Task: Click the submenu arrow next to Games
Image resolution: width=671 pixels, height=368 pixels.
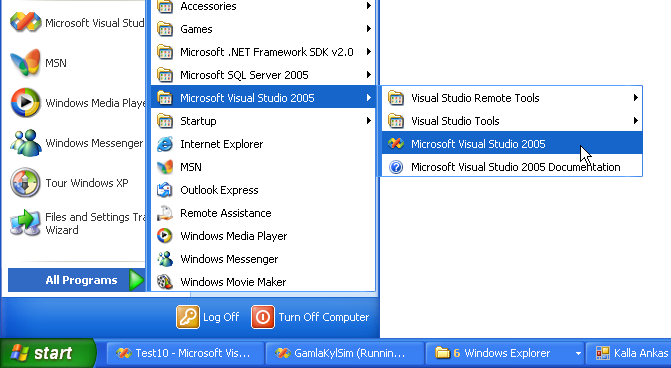Action: [368, 29]
